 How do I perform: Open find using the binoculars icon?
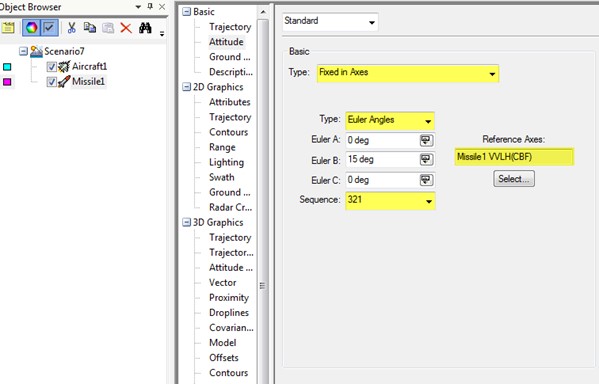pos(145,28)
